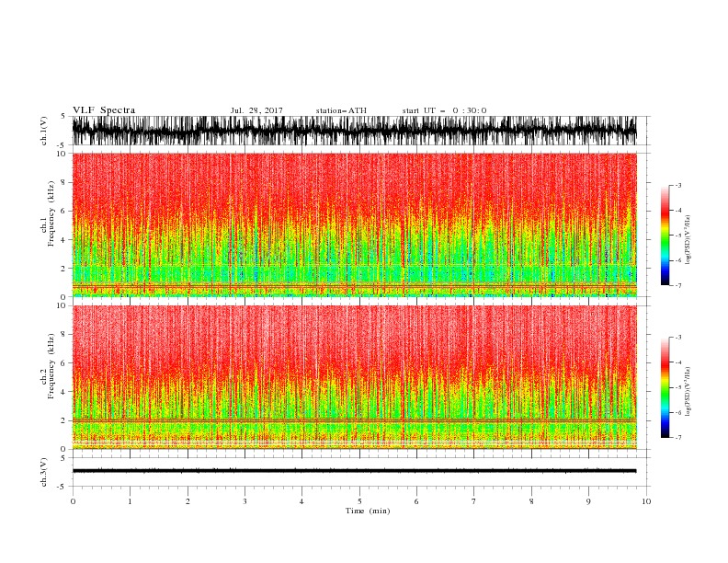
Task: Click the "station=ATH" label
Action: click(x=341, y=110)
